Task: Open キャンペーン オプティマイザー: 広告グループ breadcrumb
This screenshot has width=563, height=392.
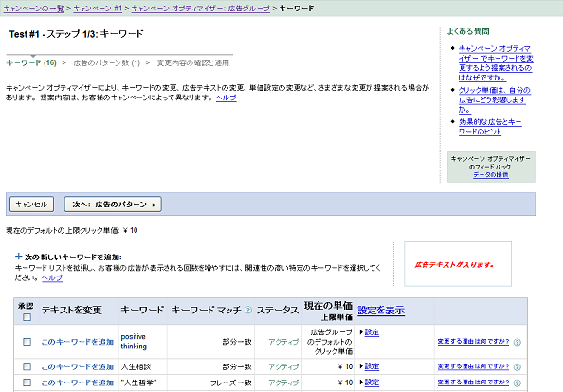Action: point(200,9)
